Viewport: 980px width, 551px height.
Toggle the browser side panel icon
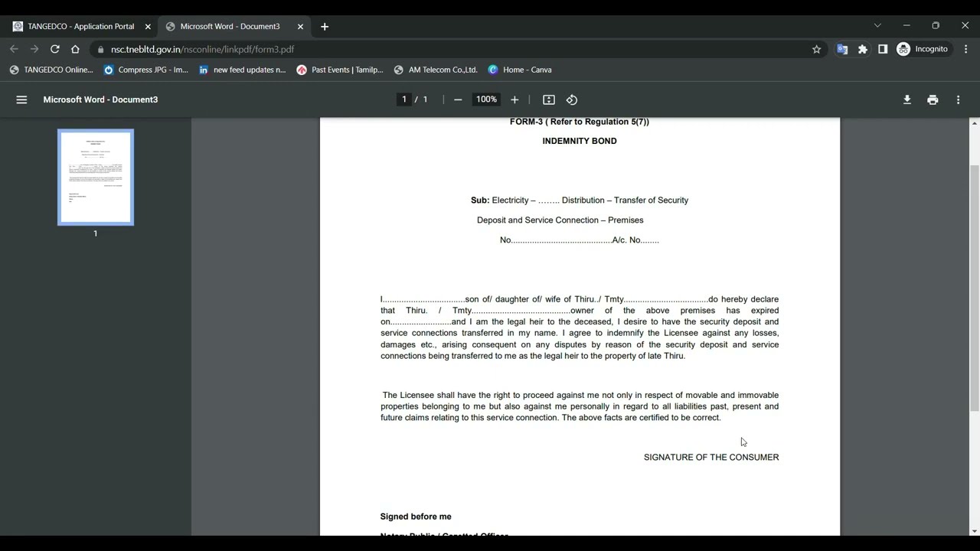pyautogui.click(x=883, y=49)
